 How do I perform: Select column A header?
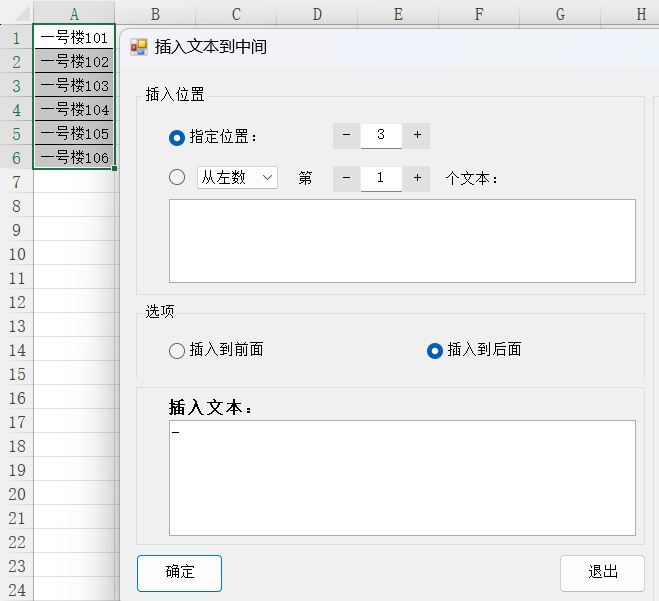coord(74,13)
